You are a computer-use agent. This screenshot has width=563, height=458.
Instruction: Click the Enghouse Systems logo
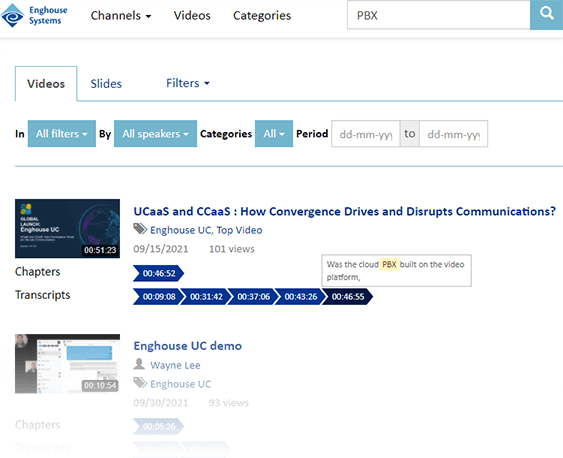click(34, 15)
